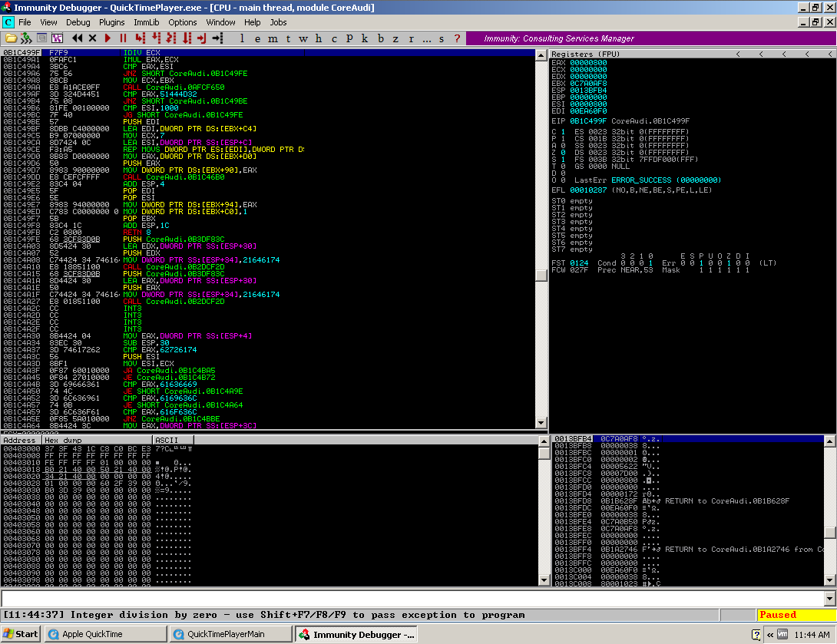
Task: Show windows with the 'w' button
Action: tap(303, 38)
